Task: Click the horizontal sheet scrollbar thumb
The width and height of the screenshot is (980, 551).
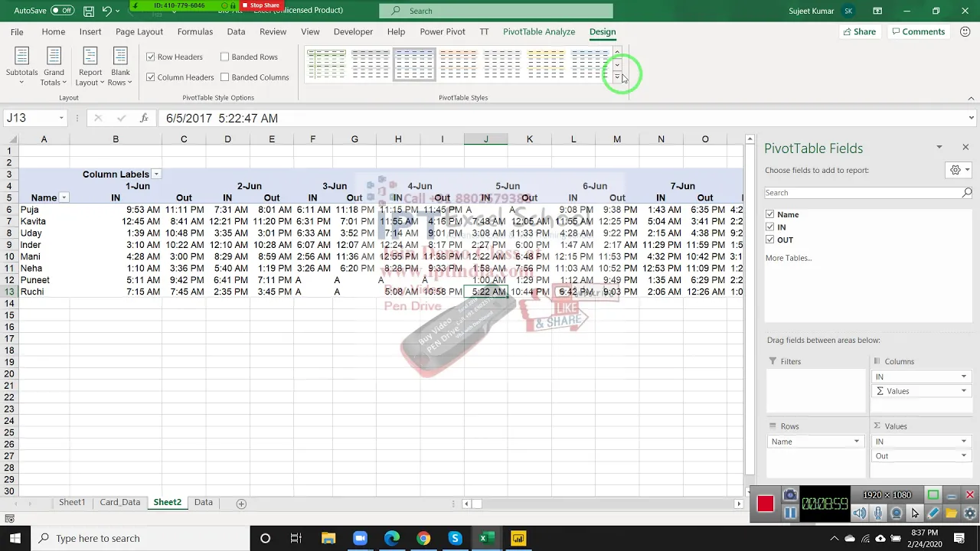Action: (x=476, y=504)
